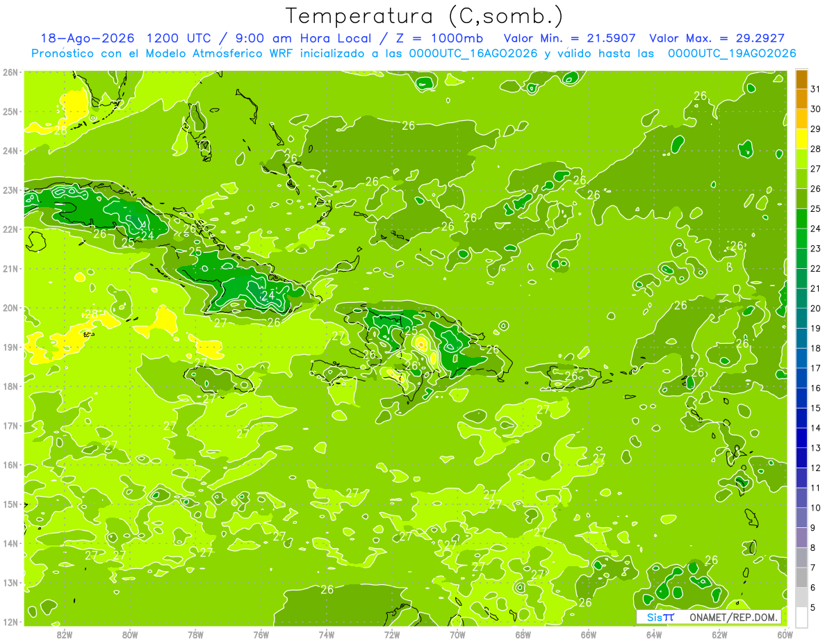Click the "1200 UTC" time text
This screenshot has height=644, width=834.
(179, 38)
